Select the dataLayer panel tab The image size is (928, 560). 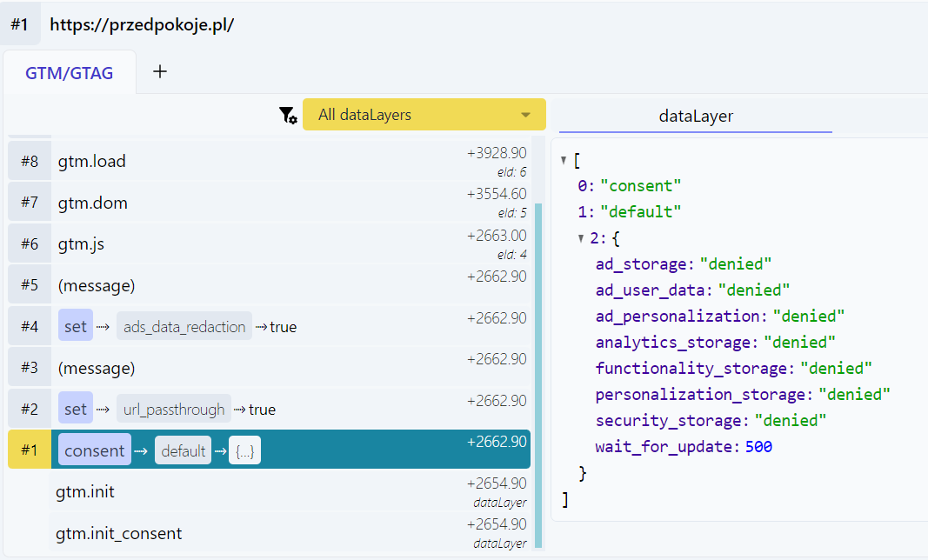click(695, 116)
